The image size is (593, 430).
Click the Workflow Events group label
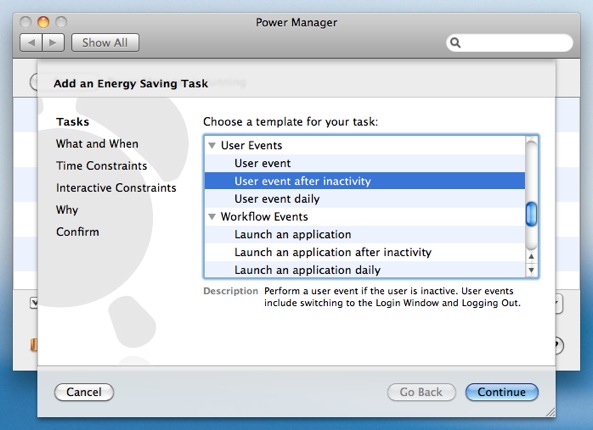coord(264,217)
